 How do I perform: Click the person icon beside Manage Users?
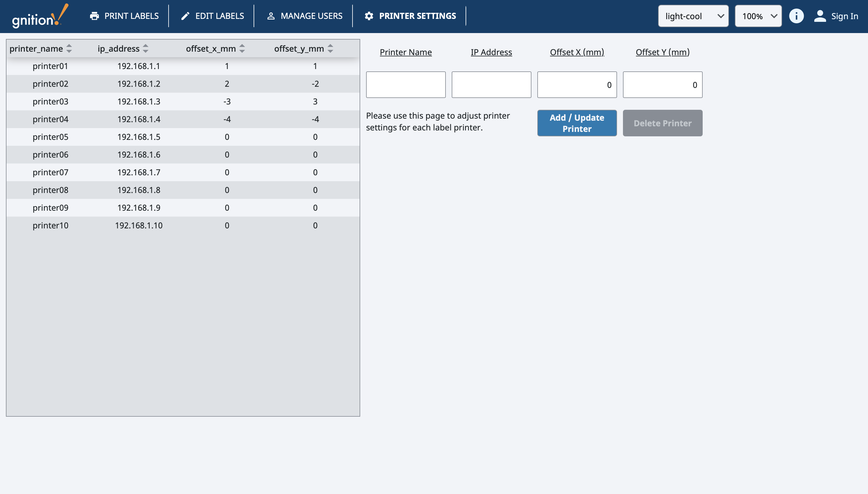pyautogui.click(x=271, y=16)
